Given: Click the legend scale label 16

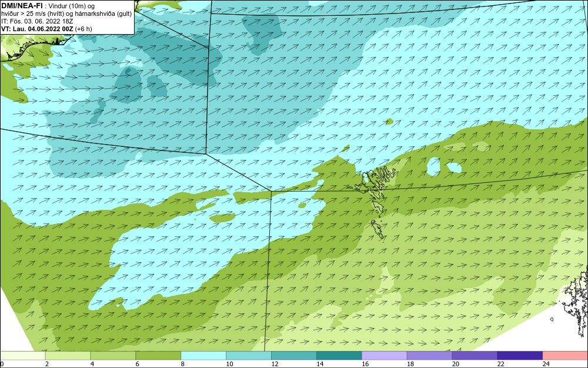Looking at the screenshot, I should pos(365,364).
